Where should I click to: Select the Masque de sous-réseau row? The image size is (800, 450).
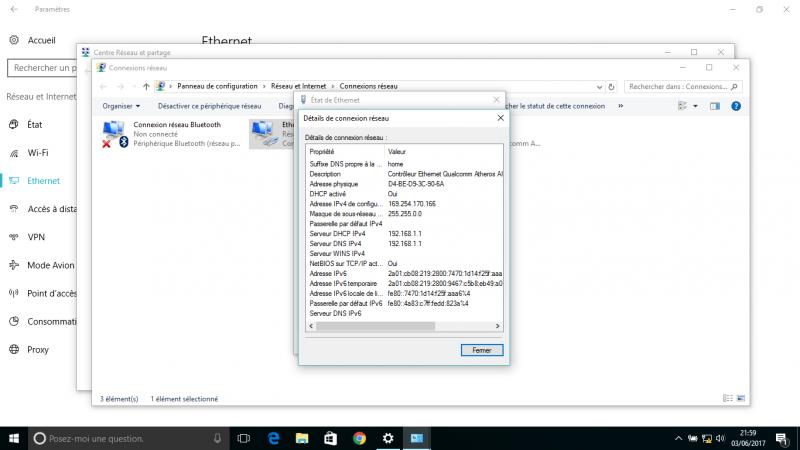point(404,214)
